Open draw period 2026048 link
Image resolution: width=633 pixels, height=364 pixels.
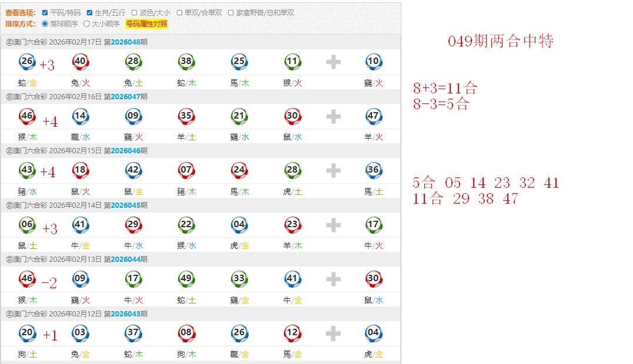tap(125, 42)
